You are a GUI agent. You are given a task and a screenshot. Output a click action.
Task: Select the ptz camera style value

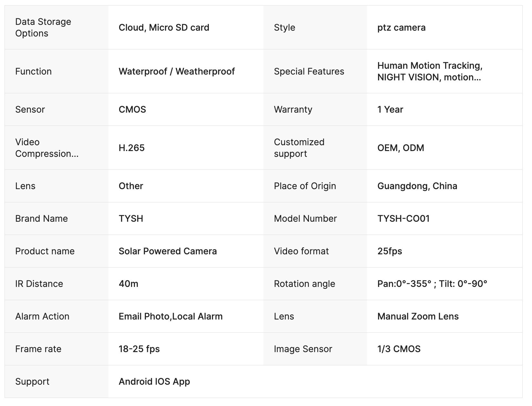click(401, 27)
